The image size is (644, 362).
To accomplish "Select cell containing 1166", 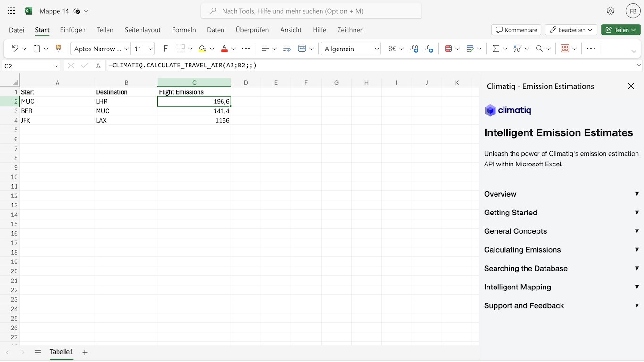I will 194,120.
